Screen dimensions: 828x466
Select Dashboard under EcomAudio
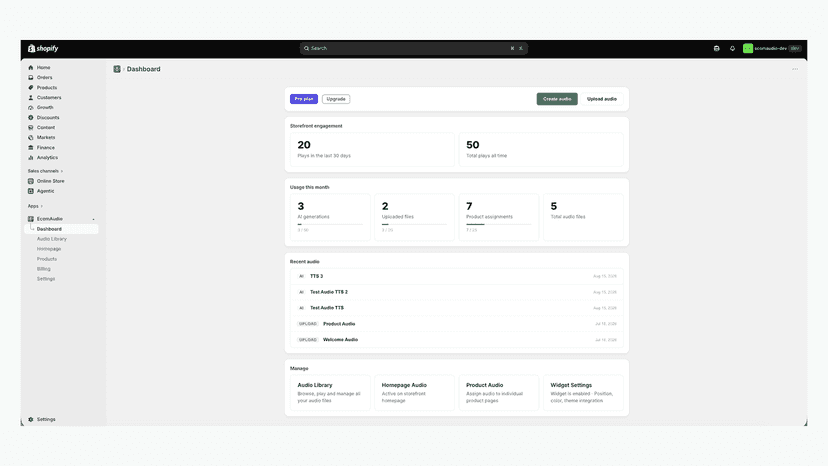61,229
